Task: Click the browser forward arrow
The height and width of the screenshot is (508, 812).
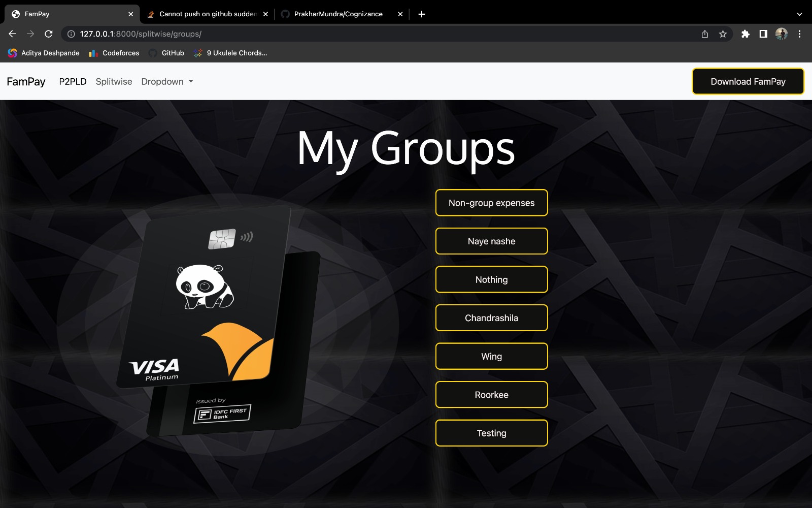Action: 30,34
